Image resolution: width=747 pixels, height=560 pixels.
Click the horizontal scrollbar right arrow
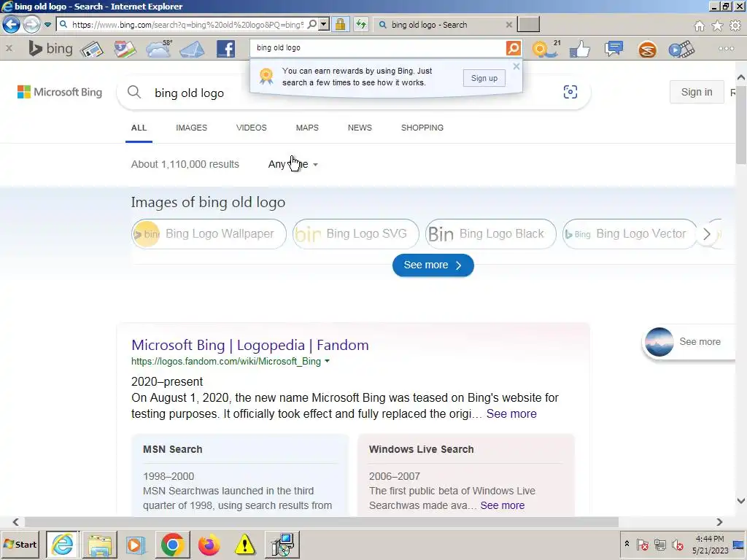[x=719, y=522]
